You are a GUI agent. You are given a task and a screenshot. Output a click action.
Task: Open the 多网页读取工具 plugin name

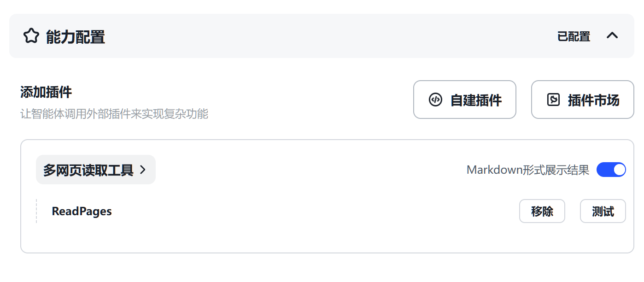click(x=88, y=170)
